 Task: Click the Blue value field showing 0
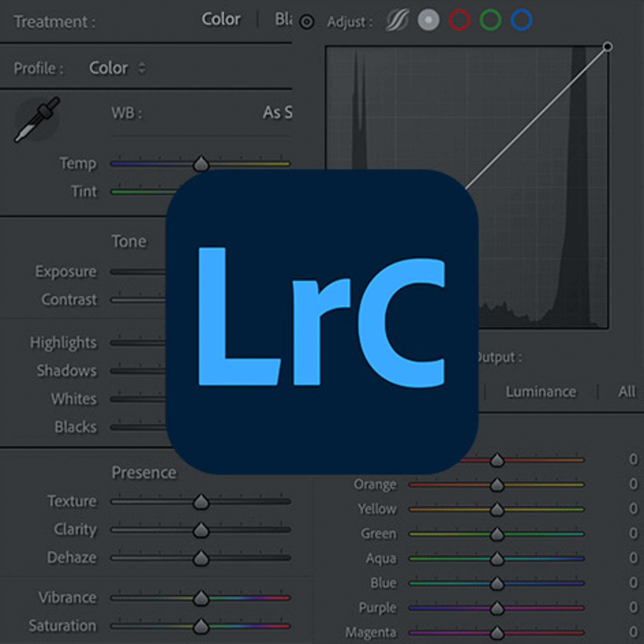[x=633, y=582]
